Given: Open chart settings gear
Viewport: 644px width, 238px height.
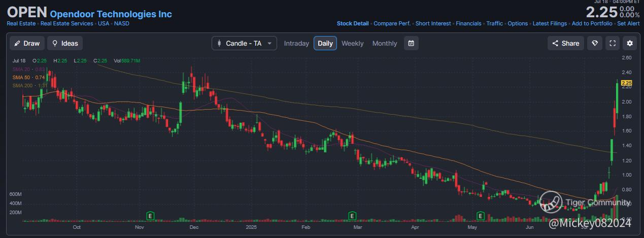Looking at the screenshot, I should (630, 43).
